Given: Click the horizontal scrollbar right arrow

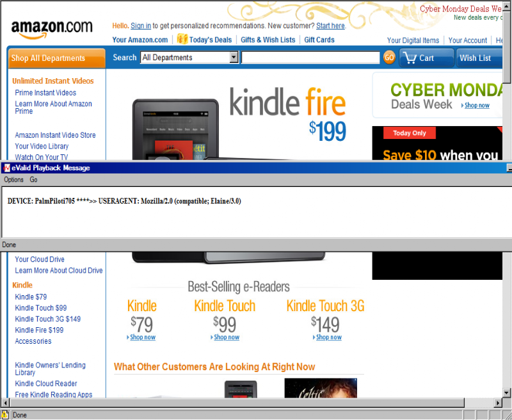Looking at the screenshot, I should click(498, 403).
